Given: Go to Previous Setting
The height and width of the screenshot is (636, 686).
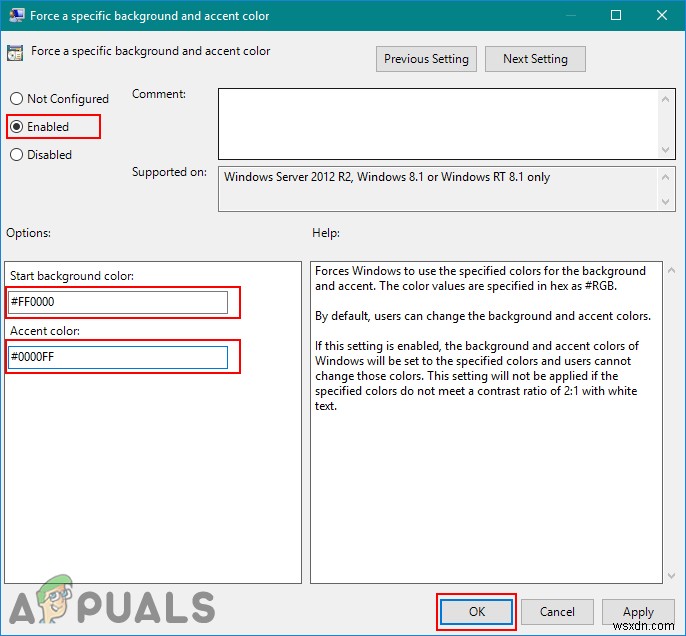Looking at the screenshot, I should [x=426, y=59].
